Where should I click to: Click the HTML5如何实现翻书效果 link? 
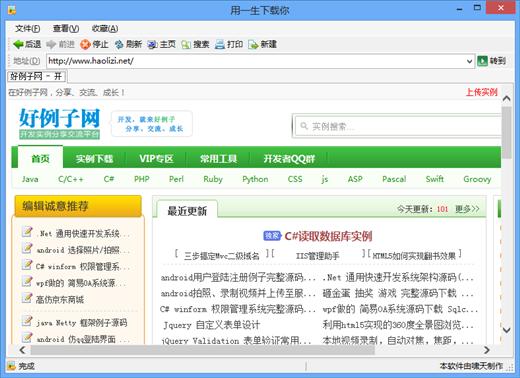[x=414, y=256]
